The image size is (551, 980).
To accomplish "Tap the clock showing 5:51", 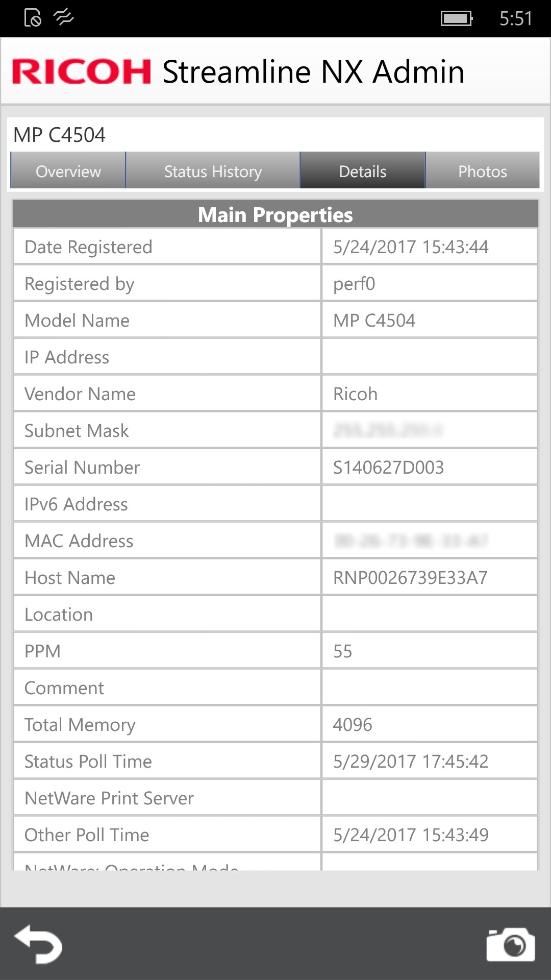I will (x=516, y=19).
